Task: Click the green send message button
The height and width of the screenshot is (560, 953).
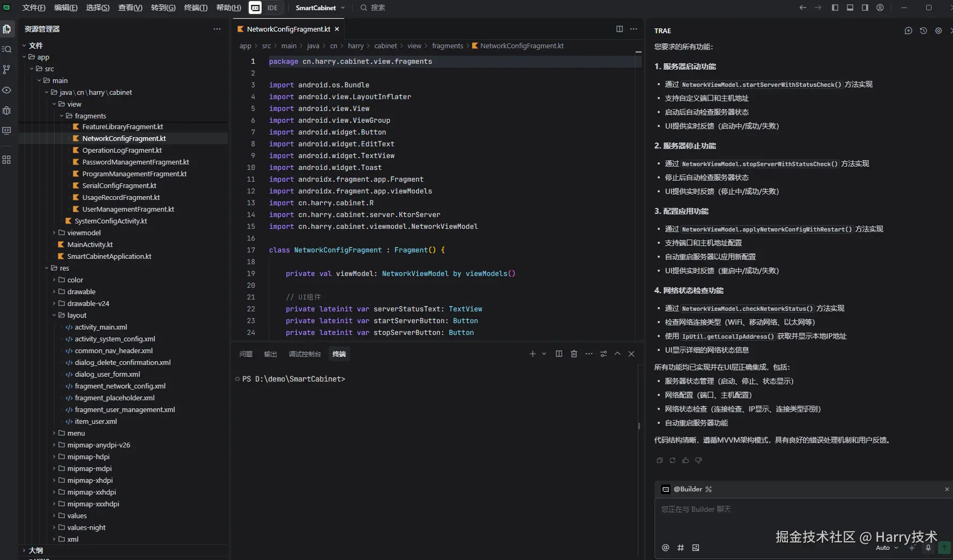Action: coord(944,548)
